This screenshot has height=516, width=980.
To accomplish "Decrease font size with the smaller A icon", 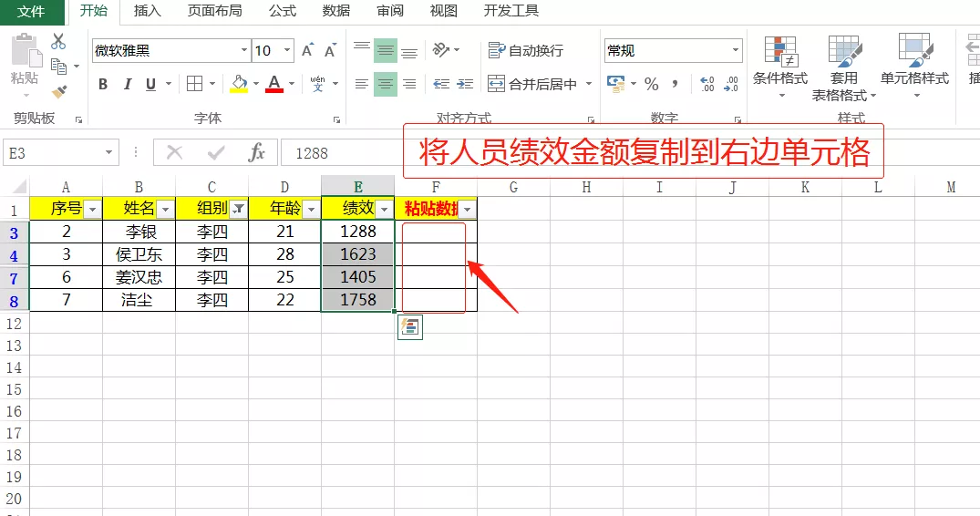I will [x=331, y=51].
